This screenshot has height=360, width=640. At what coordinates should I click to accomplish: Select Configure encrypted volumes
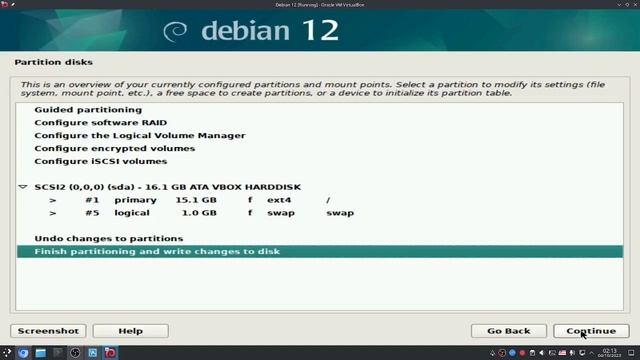(x=114, y=148)
